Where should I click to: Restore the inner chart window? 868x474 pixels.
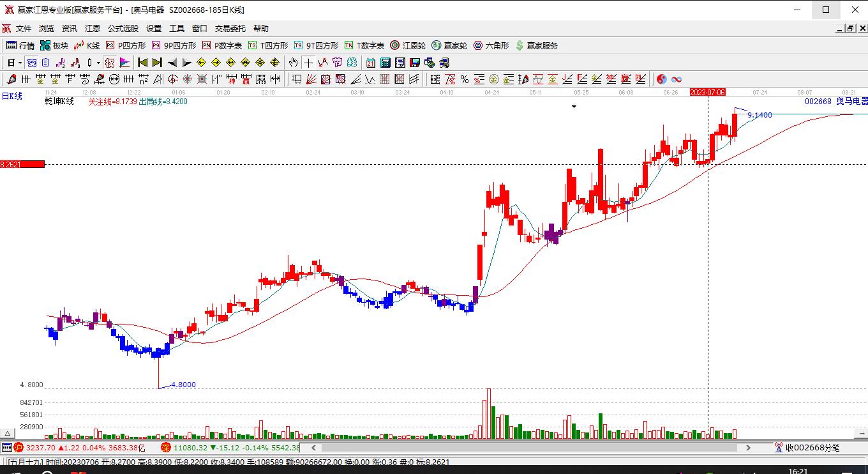coord(850,29)
